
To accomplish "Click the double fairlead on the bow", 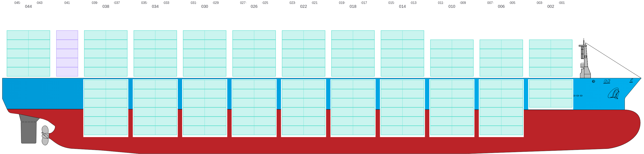I will [607, 81].
